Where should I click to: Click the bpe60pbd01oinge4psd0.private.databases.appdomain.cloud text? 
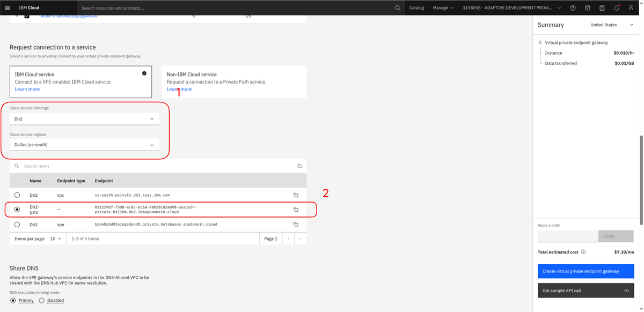tap(156, 224)
